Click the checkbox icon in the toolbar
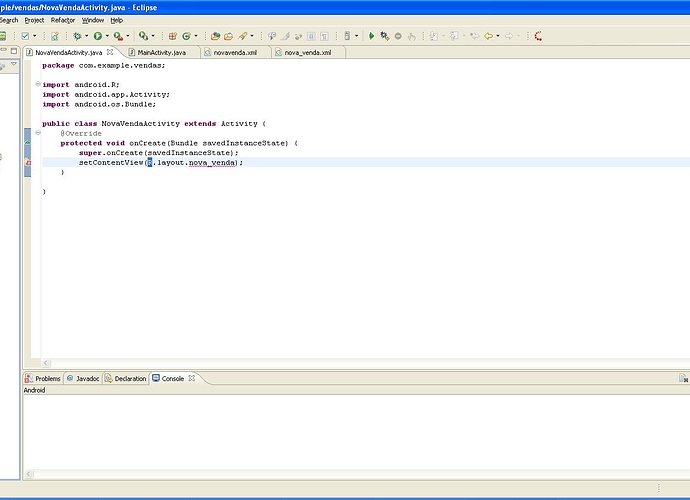This screenshot has width=690, height=500. (x=26, y=36)
